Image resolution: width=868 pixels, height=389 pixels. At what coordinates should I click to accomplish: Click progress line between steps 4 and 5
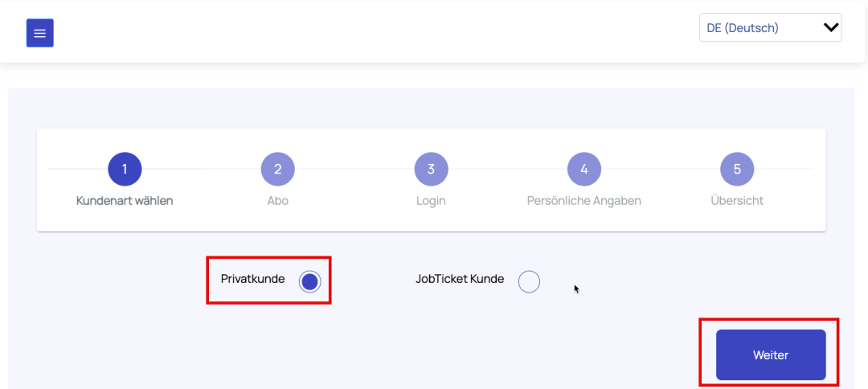click(661, 169)
